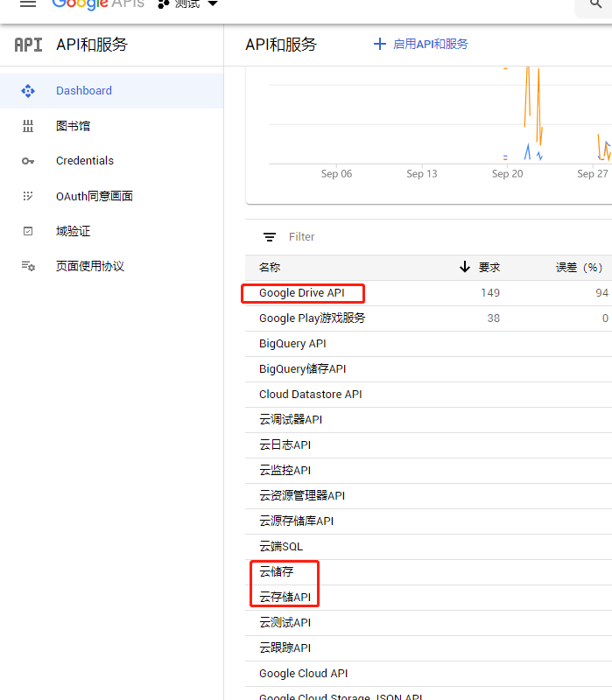
Task: Open the 图书馆 sidebar item
Action: [x=112, y=126]
